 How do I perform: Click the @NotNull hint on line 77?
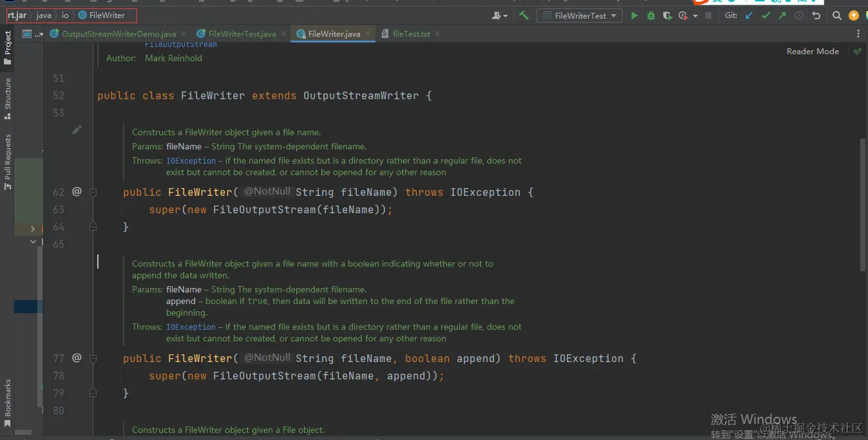267,358
